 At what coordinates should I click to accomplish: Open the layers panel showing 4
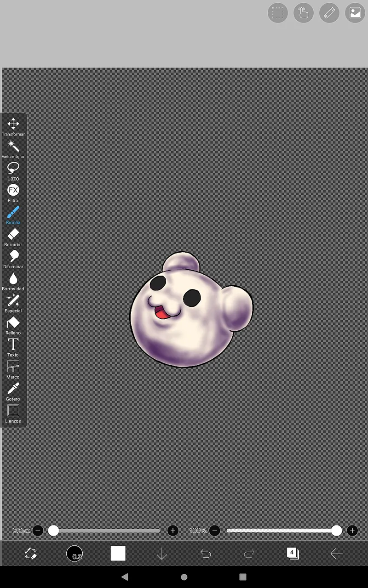point(293,554)
